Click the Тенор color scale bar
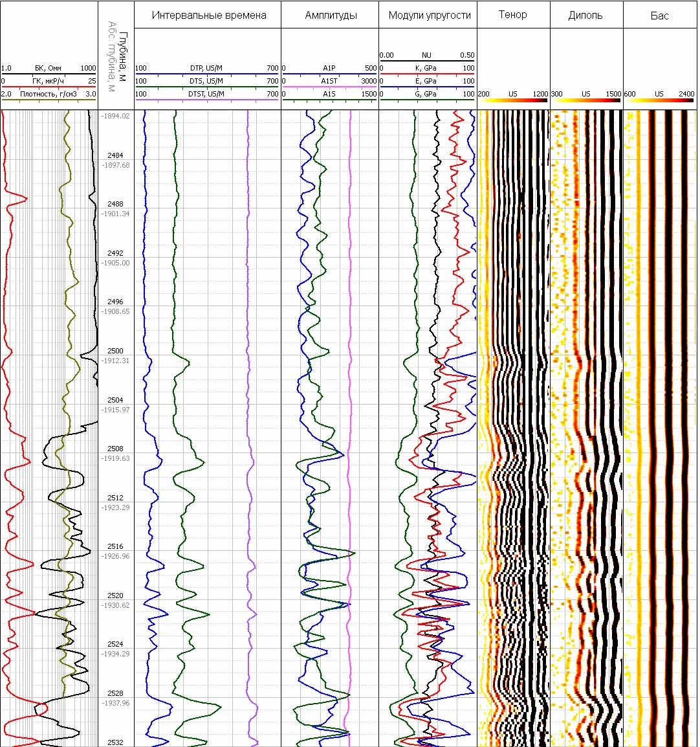 click(513, 101)
